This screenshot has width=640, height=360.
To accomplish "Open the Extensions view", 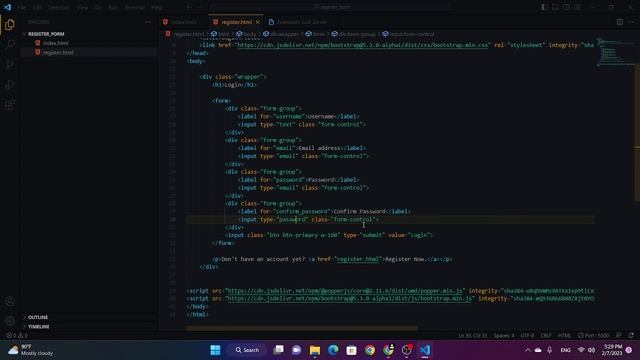I will 10,105.
